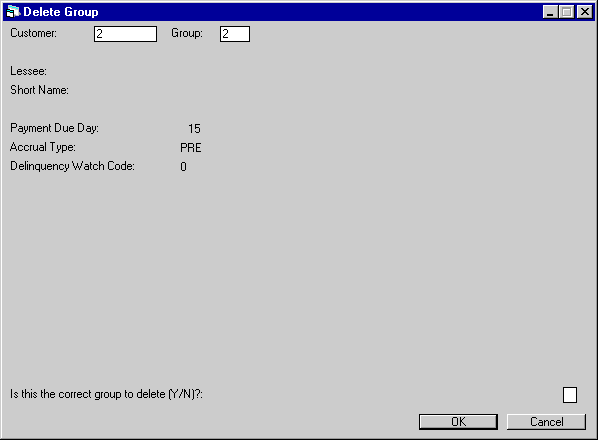Click the correct group to delete prompt
The image size is (598, 440).
coord(106,394)
